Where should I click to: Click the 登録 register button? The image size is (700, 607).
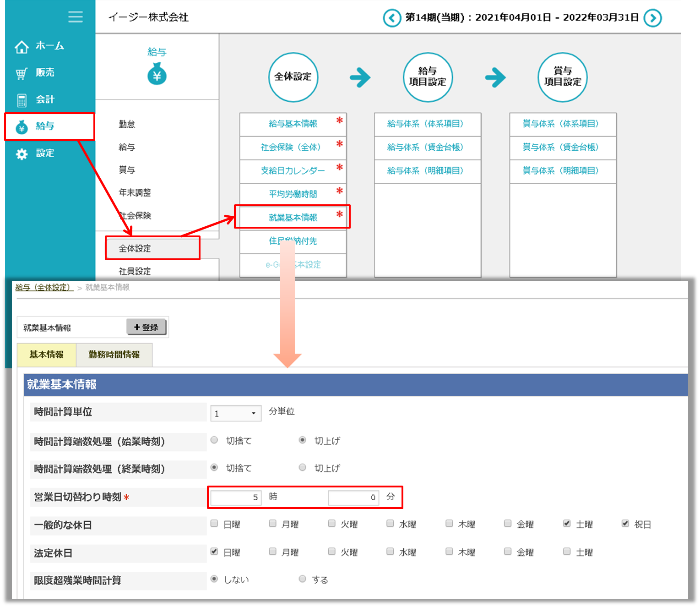146,327
